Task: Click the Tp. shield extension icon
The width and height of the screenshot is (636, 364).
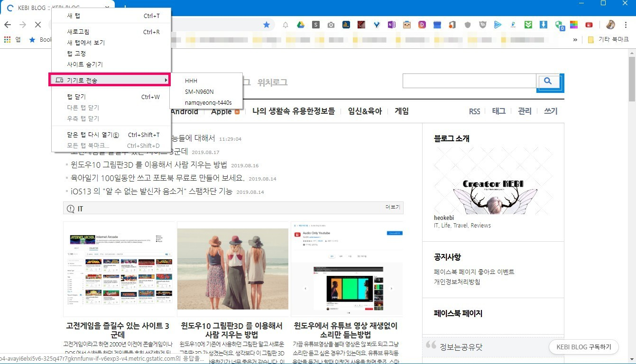Action: (482, 25)
